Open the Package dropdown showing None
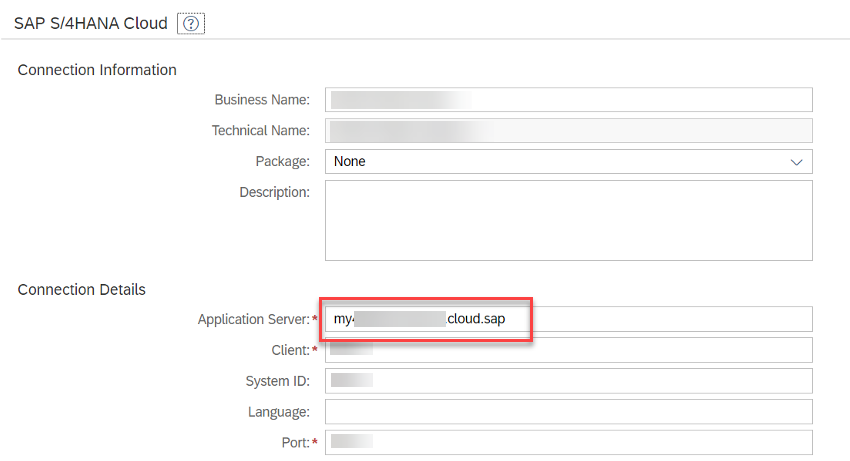The width and height of the screenshot is (850, 461). point(569,162)
